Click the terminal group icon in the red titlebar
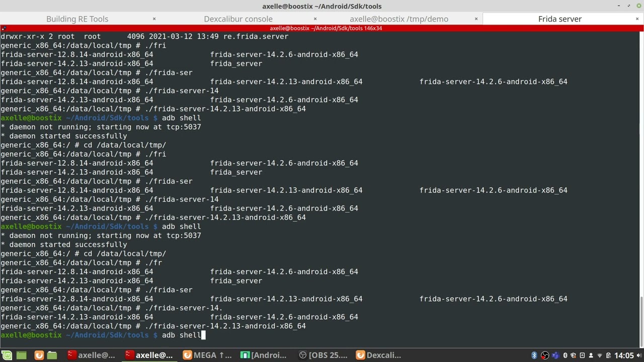Viewport: 644px width, 362px height. point(4,28)
